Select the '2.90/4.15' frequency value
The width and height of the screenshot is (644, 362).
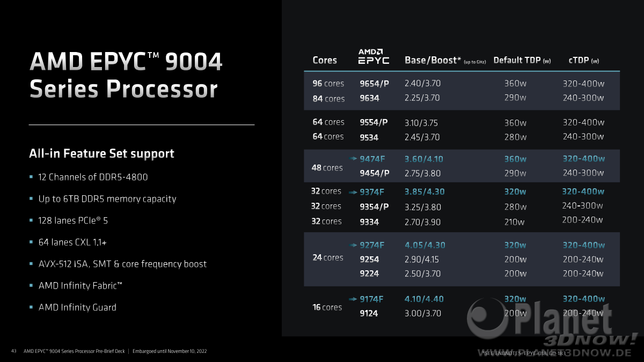[422, 259]
